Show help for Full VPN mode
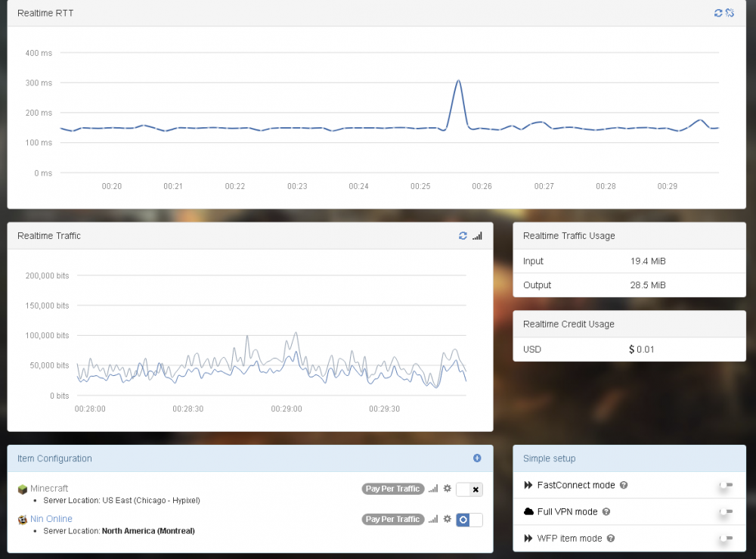 point(606,512)
